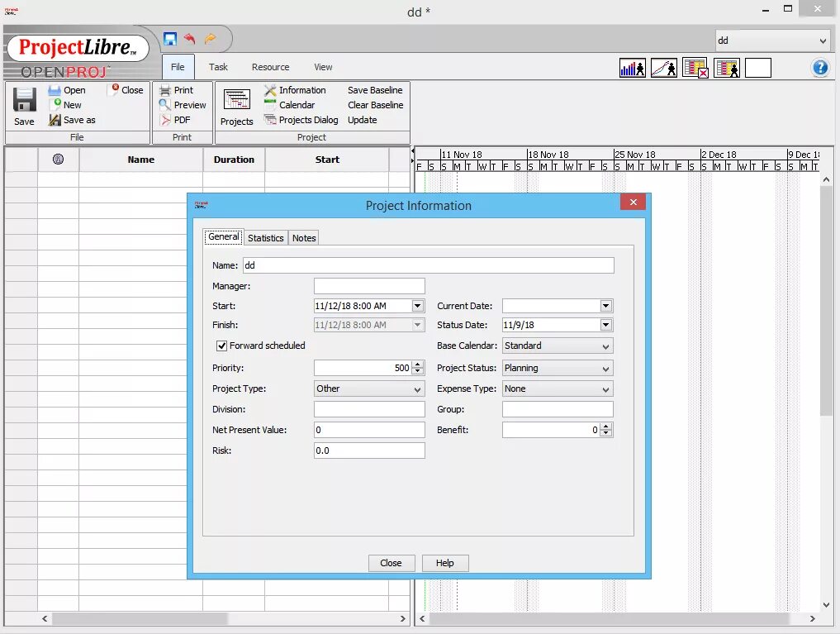Image resolution: width=840 pixels, height=634 pixels.
Task: Click Update in Project group
Action: (362, 120)
